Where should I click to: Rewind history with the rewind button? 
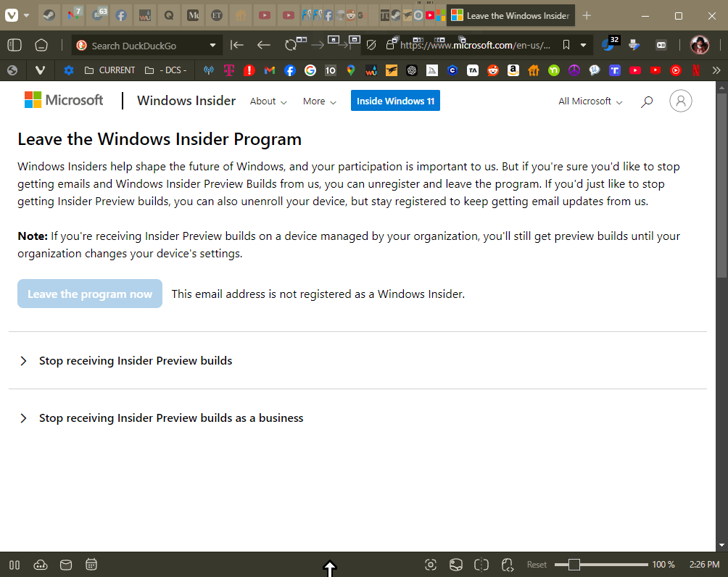237,45
